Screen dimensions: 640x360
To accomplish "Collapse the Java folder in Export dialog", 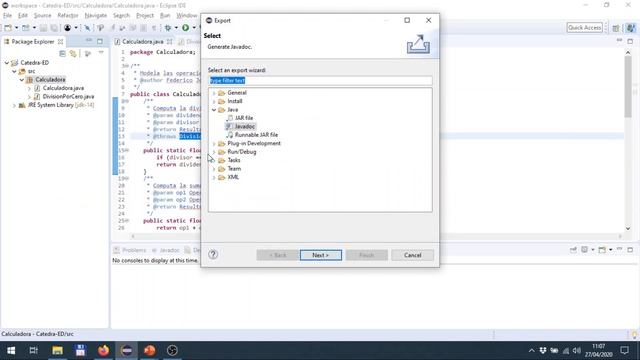I will tap(214, 110).
